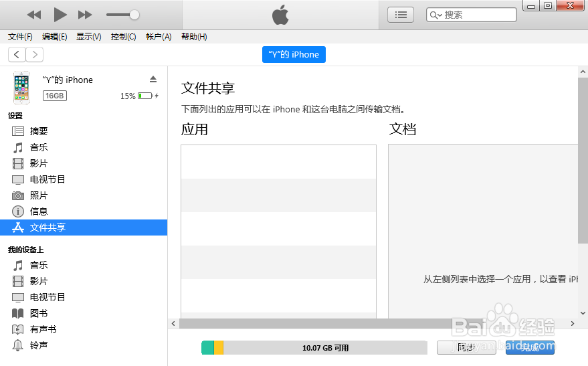Open the list view icon button
The width and height of the screenshot is (588, 366).
coord(401,15)
